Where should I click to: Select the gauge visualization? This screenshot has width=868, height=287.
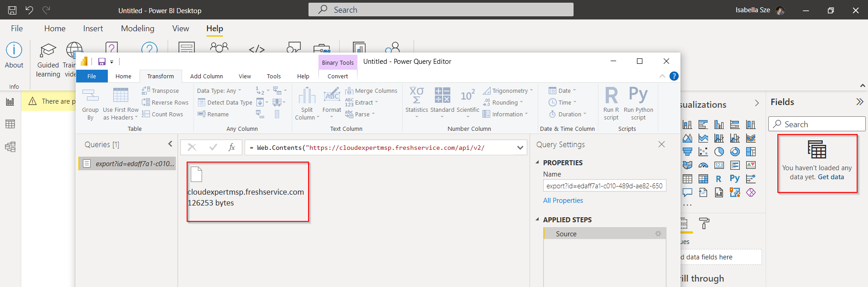[x=703, y=165]
